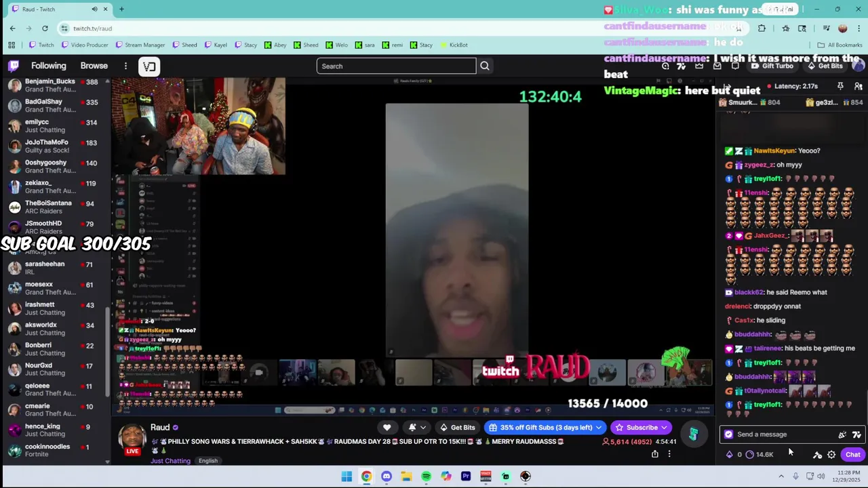
Task: Open Discord from the taskbar
Action: 386,476
